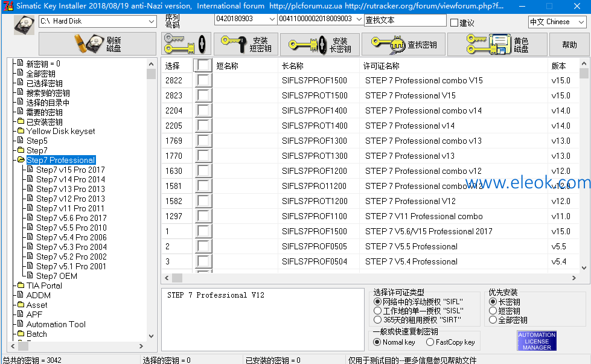Select Step7 v14 Pro 2014 tree item

click(x=70, y=179)
